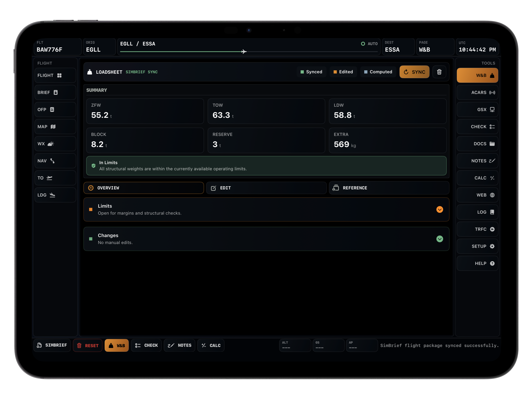532x399 pixels.
Task: Click the ZFW 55.2 t card
Action: pyautogui.click(x=145, y=111)
